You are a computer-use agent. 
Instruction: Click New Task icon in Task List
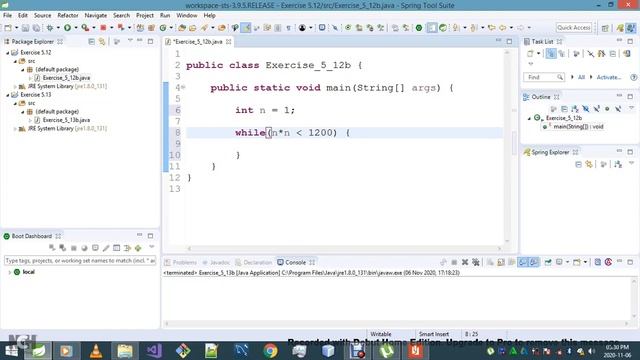(x=530, y=53)
